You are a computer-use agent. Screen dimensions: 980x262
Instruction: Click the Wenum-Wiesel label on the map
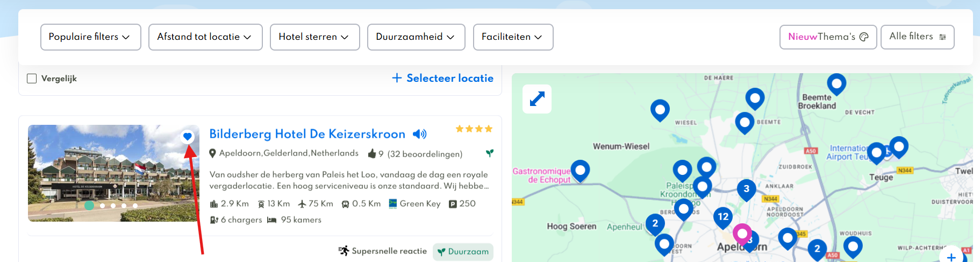(621, 146)
